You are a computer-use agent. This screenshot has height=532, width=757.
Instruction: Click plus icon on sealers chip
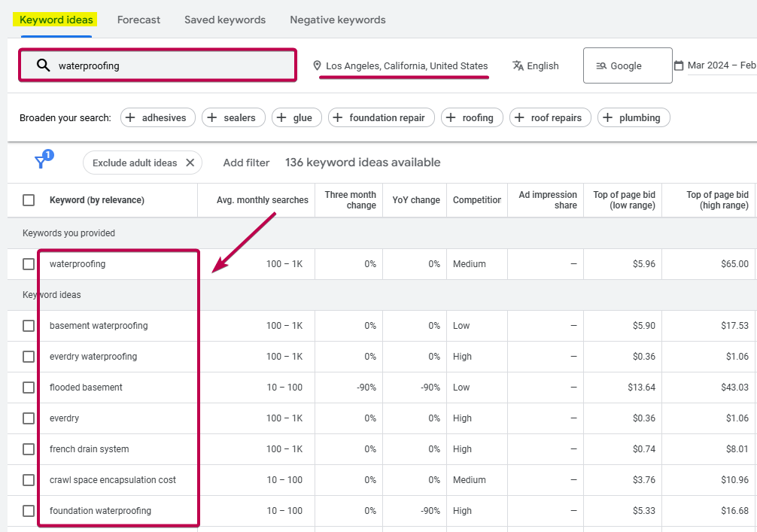pyautogui.click(x=212, y=117)
